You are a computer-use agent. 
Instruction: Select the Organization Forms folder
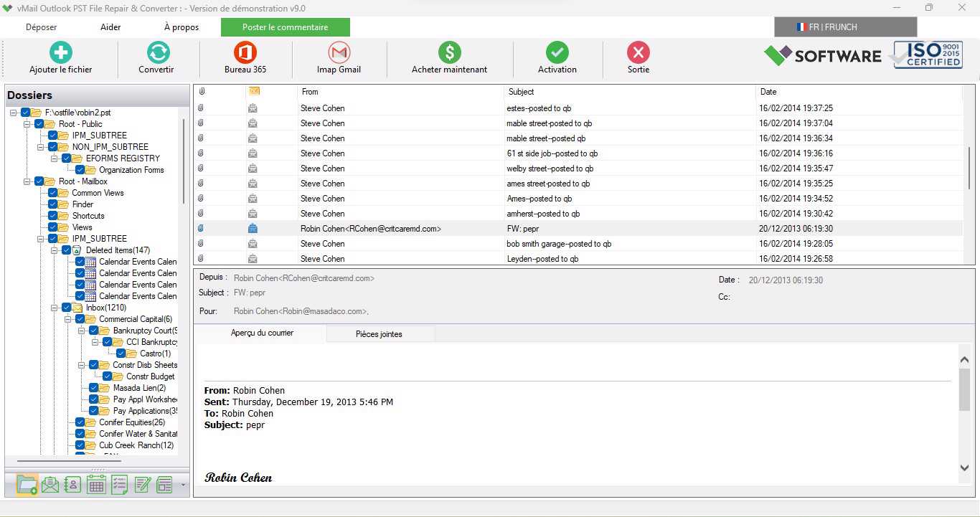click(131, 170)
